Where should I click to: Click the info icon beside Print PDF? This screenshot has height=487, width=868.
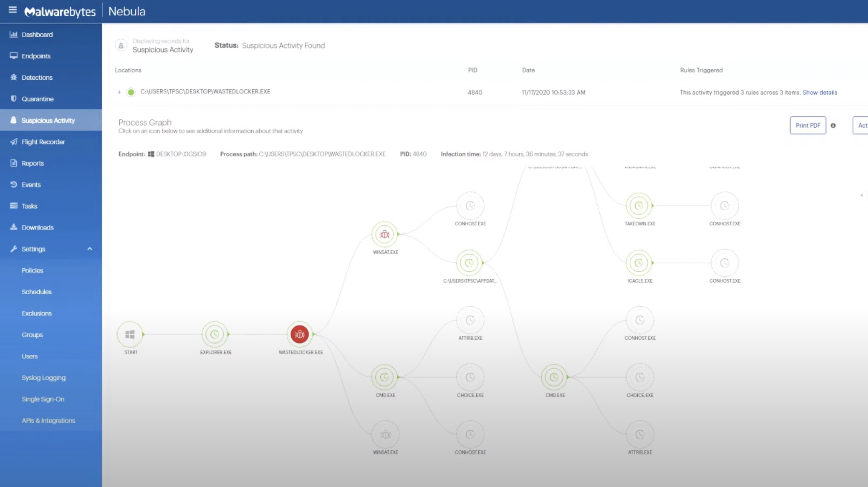pos(833,125)
